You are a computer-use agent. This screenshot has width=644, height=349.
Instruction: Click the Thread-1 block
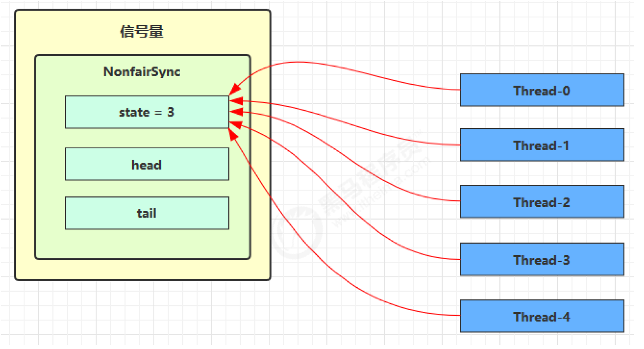coord(542,145)
